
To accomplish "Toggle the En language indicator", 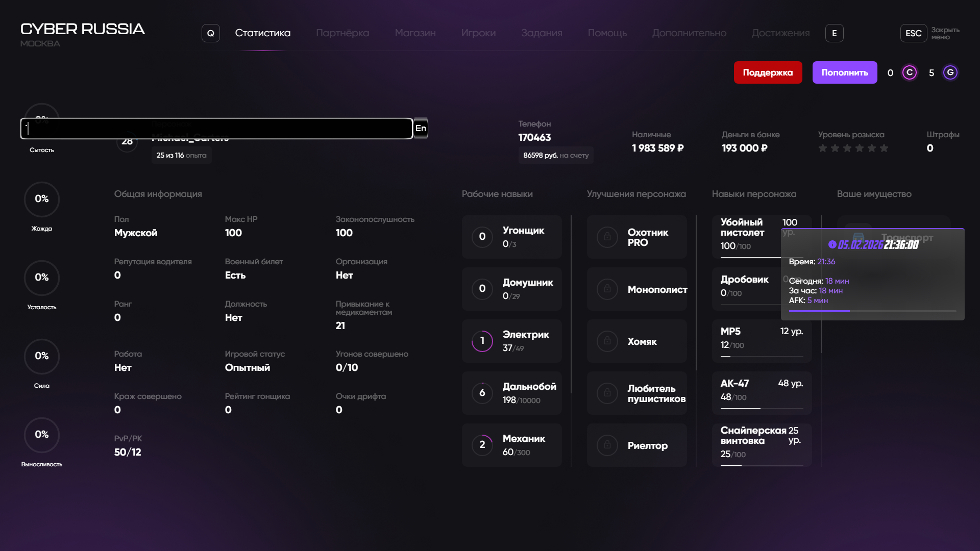I will coord(421,129).
